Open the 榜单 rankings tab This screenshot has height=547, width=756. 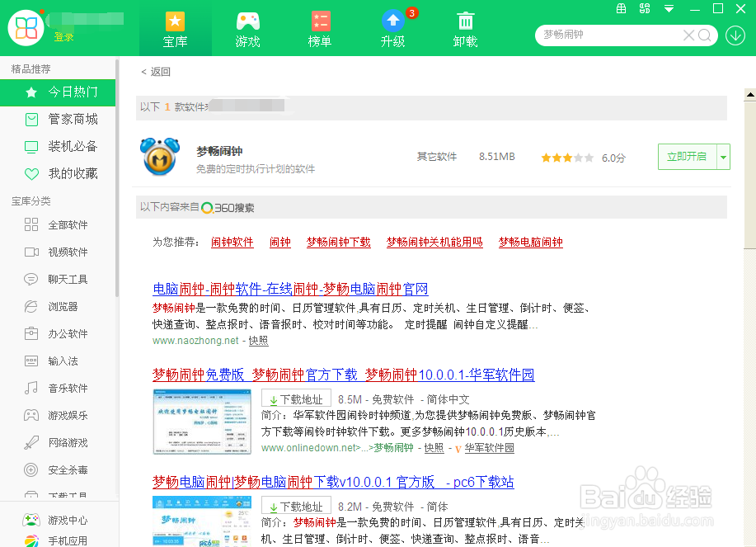pyautogui.click(x=320, y=29)
